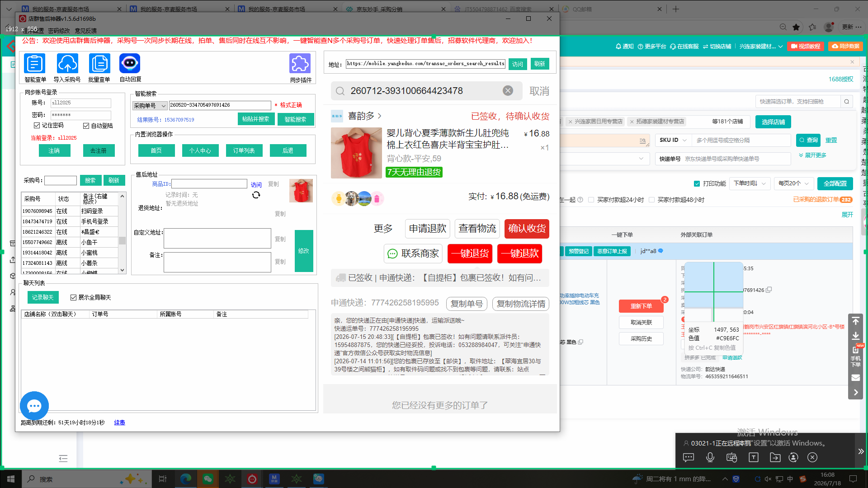
Task: Select the row with 采购号 19076098945
Action: pyautogui.click(x=70, y=211)
